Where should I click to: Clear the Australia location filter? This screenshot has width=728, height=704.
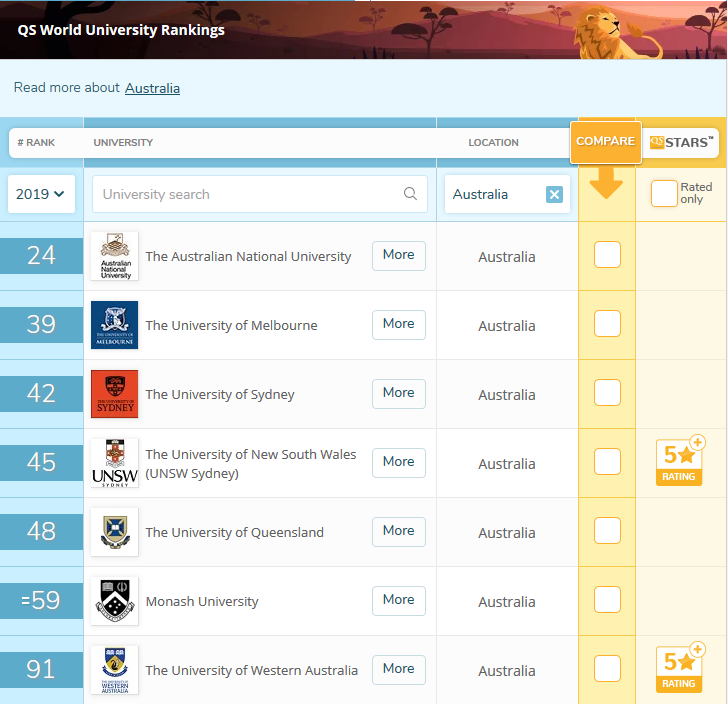[554, 194]
